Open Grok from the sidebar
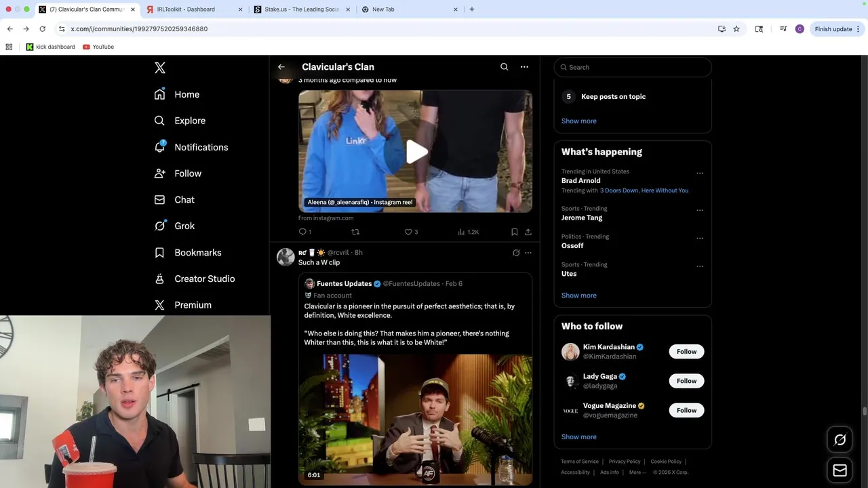 click(174, 226)
